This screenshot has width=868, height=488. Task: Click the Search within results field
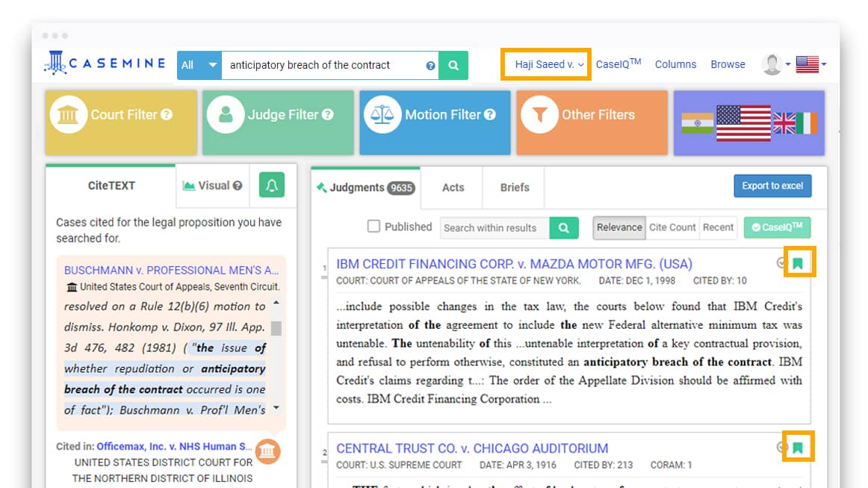tap(495, 228)
